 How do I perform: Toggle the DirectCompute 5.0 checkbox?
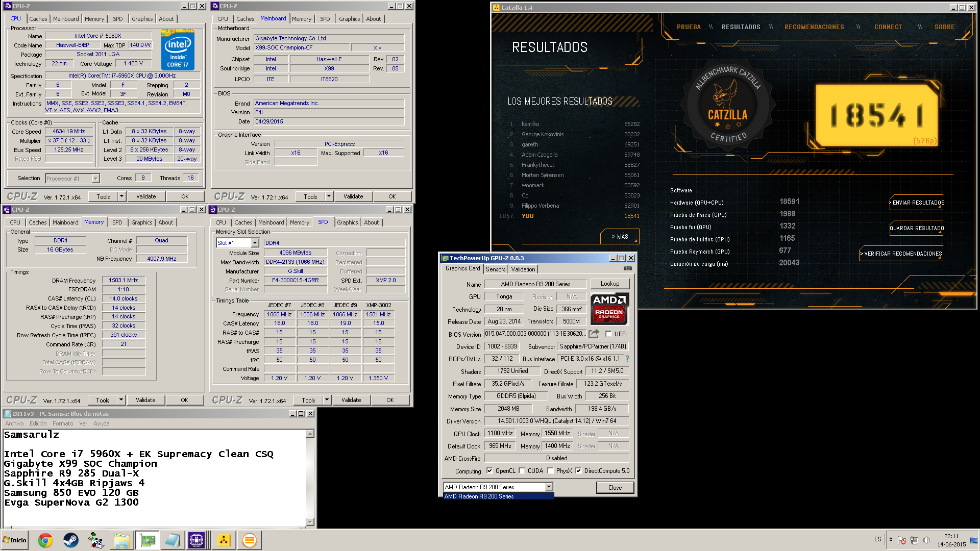coord(578,471)
